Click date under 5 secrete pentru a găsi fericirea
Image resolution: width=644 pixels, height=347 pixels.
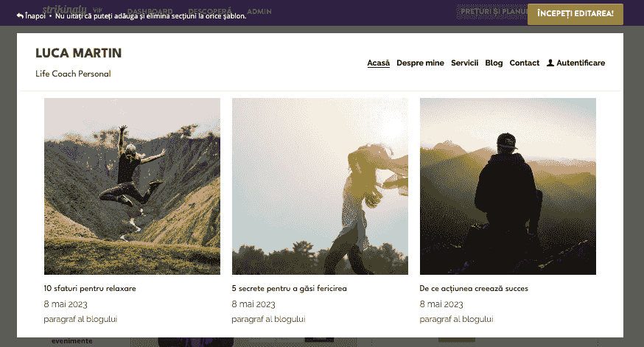(253, 304)
